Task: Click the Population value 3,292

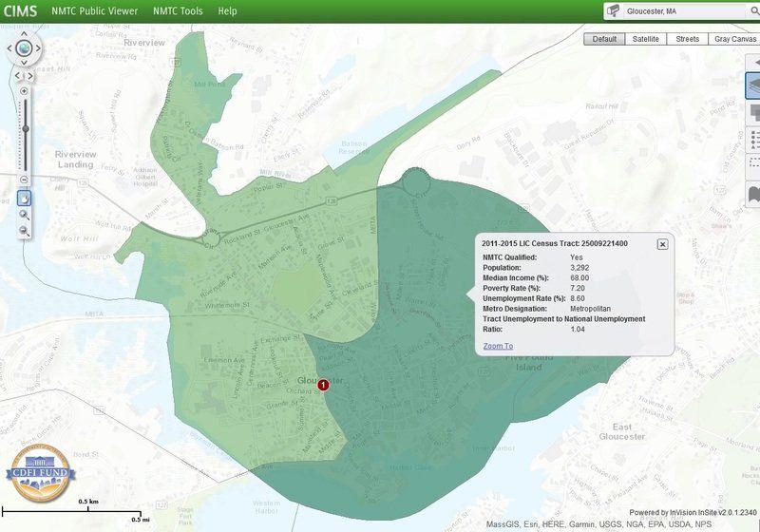Action: tap(579, 268)
